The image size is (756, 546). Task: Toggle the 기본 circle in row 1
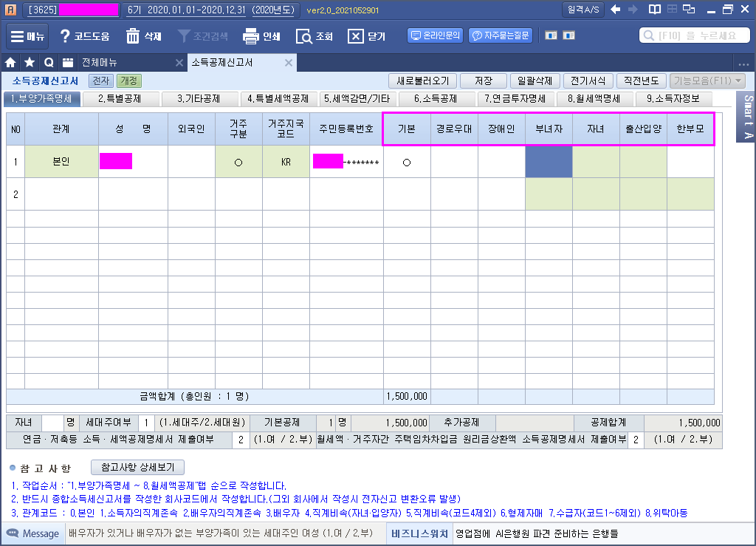pyautogui.click(x=407, y=163)
